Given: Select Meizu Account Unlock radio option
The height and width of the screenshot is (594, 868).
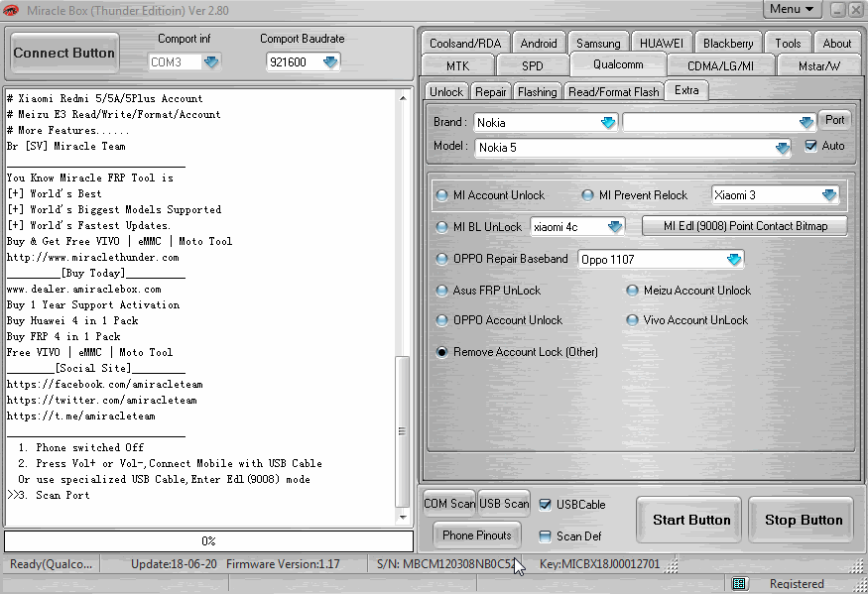Looking at the screenshot, I should (x=632, y=291).
